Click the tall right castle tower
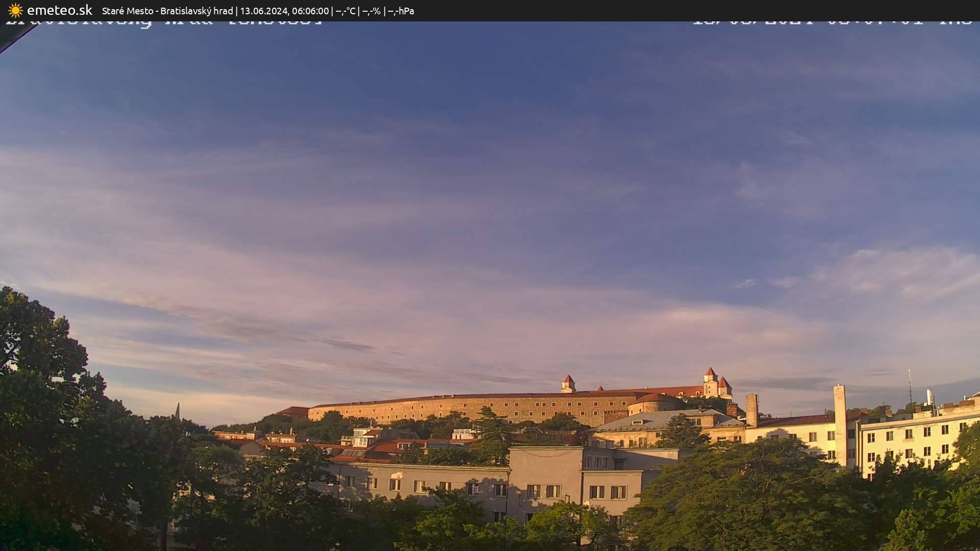The image size is (980, 551). point(710,382)
